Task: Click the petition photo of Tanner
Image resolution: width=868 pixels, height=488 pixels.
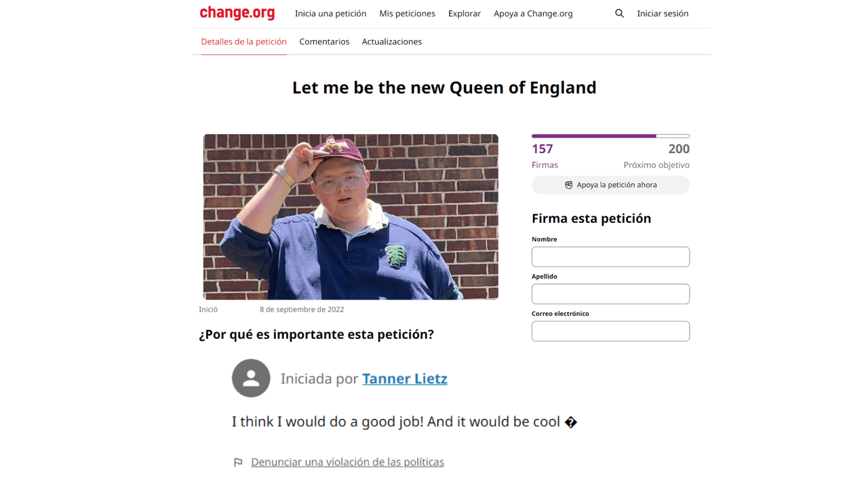Action: (350, 217)
